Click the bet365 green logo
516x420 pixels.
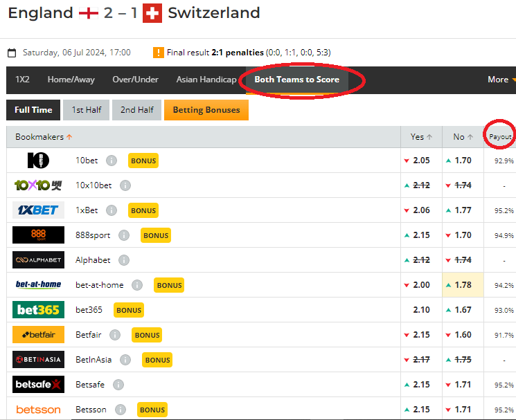pos(38,310)
